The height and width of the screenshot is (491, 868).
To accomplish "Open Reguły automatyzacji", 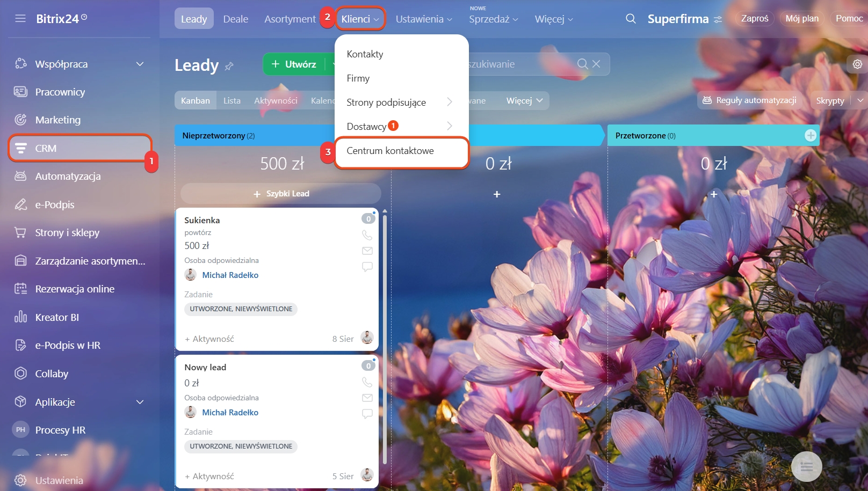I will 750,100.
